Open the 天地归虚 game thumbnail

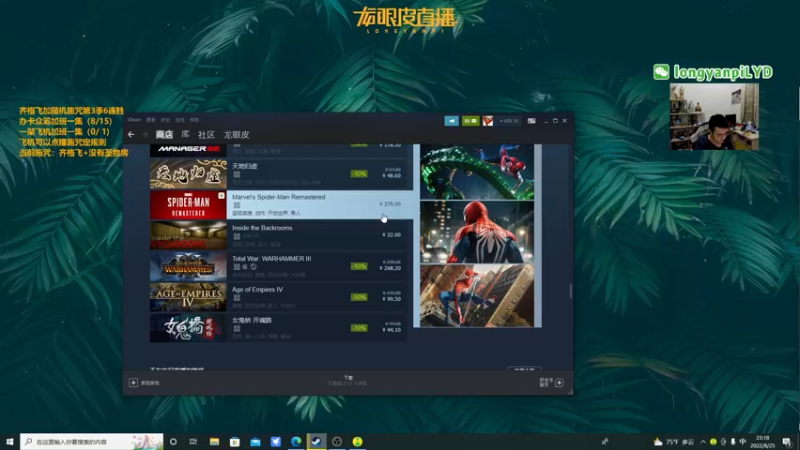pyautogui.click(x=188, y=174)
